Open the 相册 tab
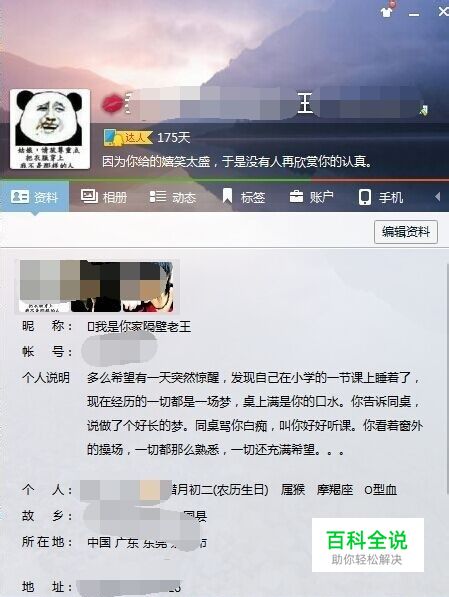The height and width of the screenshot is (597, 449). [x=104, y=197]
